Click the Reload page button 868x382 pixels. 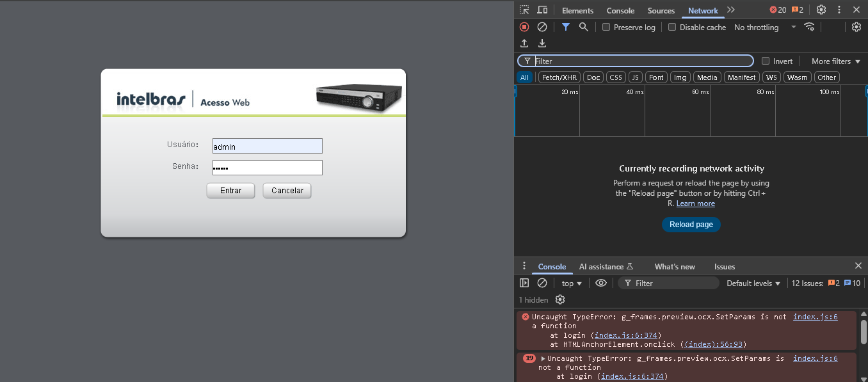[x=691, y=225]
